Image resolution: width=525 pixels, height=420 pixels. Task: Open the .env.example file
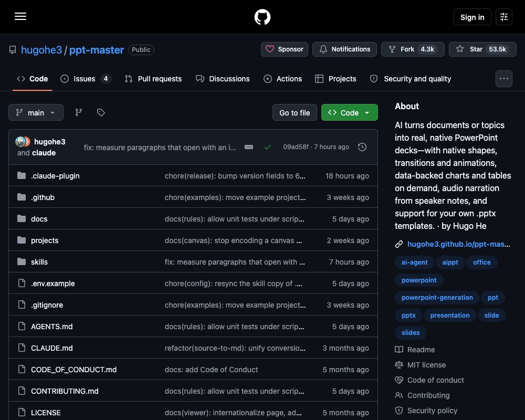pyautogui.click(x=53, y=283)
